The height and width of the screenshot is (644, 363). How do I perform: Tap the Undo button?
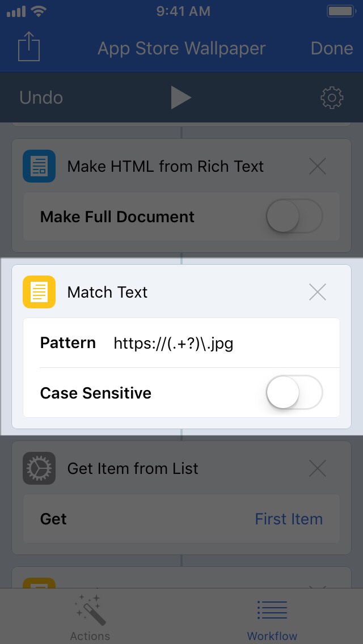click(41, 98)
